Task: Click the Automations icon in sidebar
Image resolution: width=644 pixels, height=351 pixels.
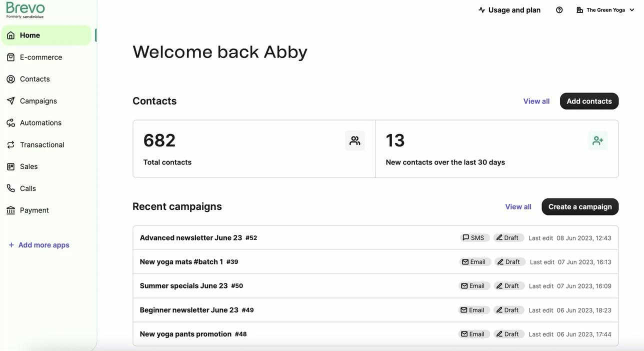Action: tap(10, 123)
